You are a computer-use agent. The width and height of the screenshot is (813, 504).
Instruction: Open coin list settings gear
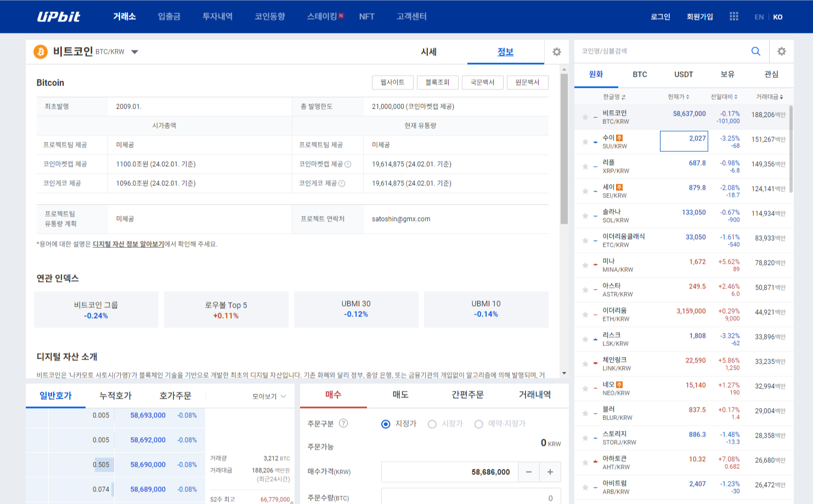pyautogui.click(x=782, y=51)
